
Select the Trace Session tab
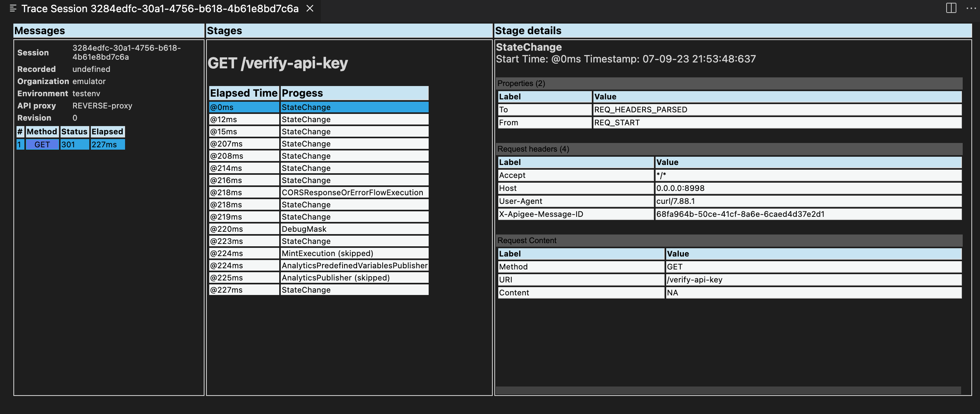(157, 9)
